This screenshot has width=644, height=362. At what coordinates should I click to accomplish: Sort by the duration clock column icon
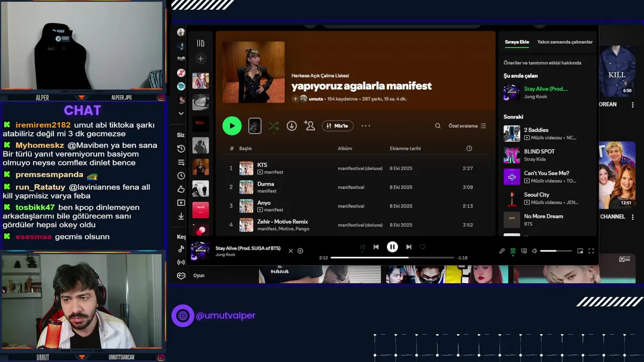(x=469, y=148)
